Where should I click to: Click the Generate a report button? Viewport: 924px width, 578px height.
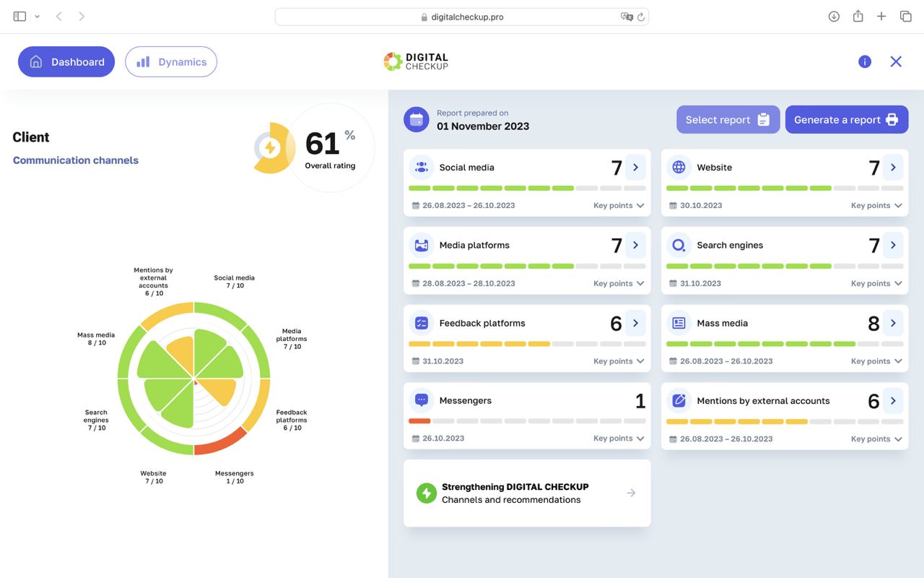[x=846, y=120]
